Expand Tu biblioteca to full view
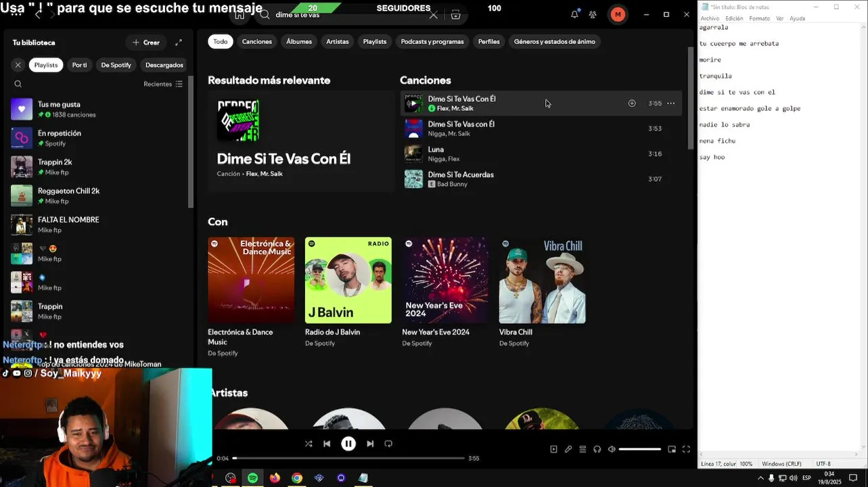The width and height of the screenshot is (868, 487). click(x=179, y=43)
